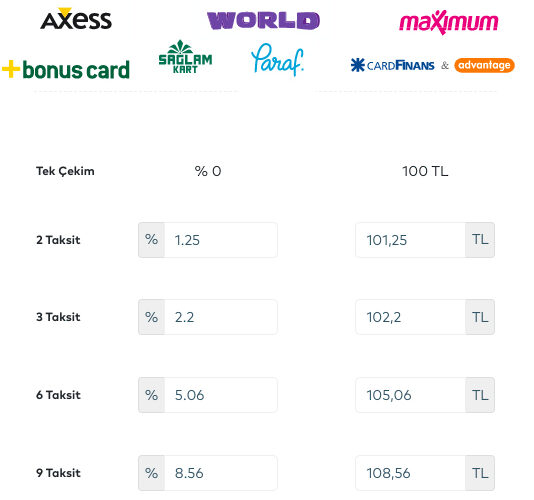Select the World card logo

click(263, 20)
